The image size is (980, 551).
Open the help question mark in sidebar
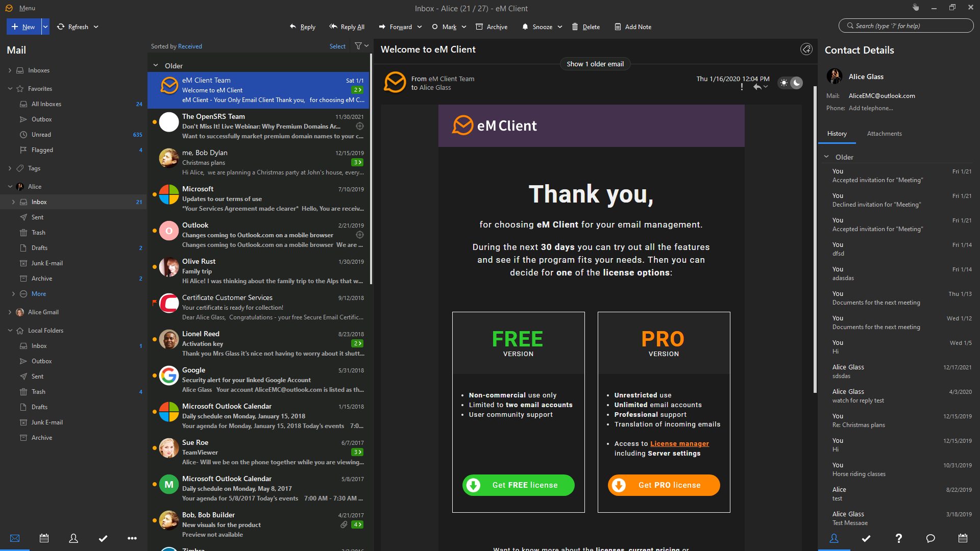(898, 538)
